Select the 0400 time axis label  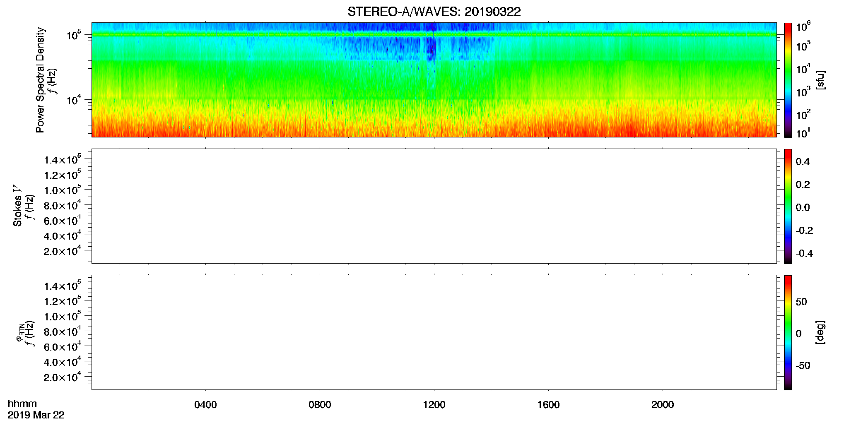click(205, 405)
